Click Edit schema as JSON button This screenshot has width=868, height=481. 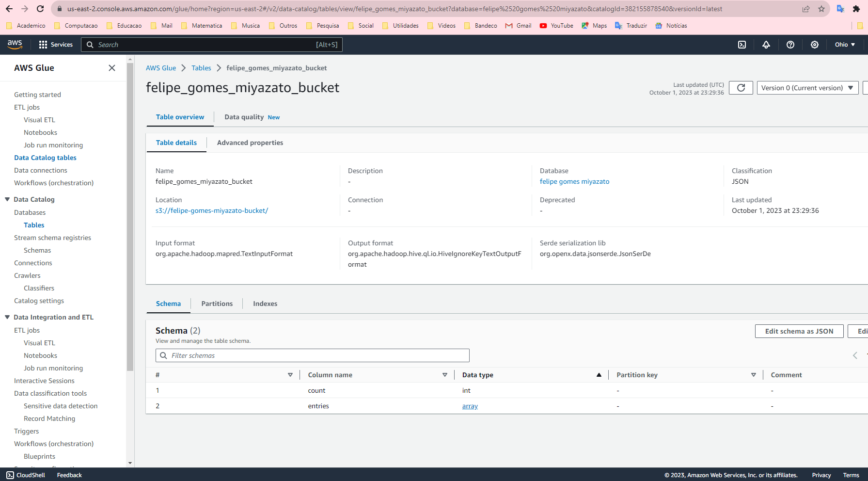799,331
